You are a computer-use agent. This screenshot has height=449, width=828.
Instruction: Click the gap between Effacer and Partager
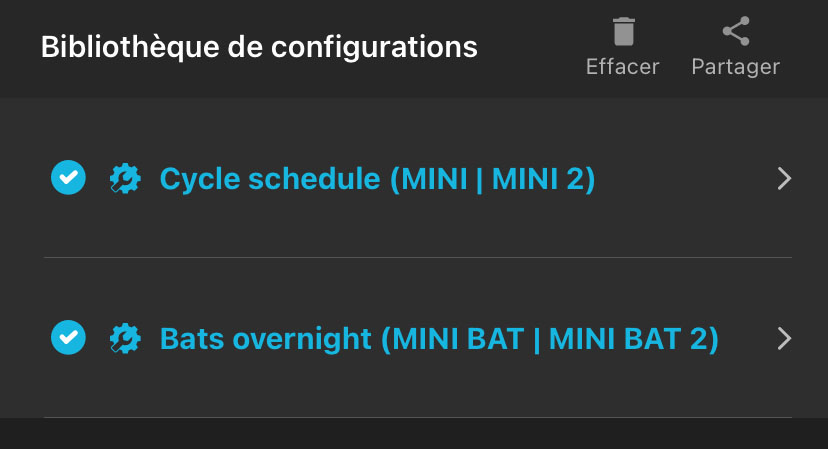[x=675, y=46]
